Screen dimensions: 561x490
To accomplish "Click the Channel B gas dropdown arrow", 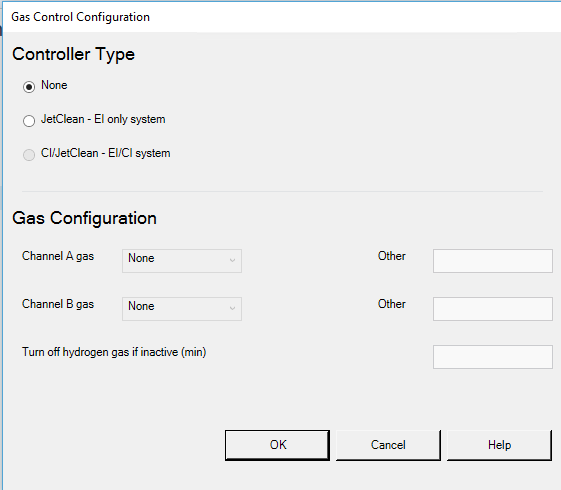I will point(232,308).
